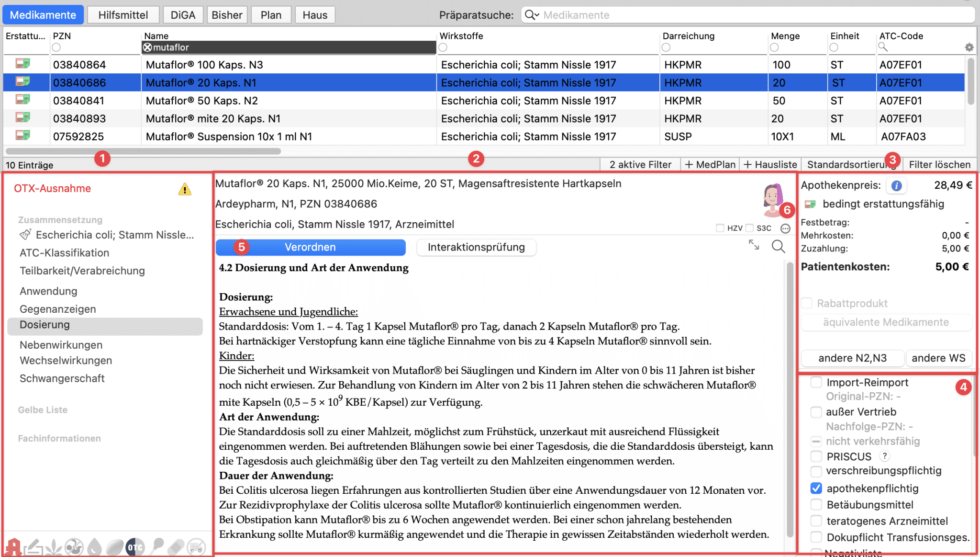The height and width of the screenshot is (557, 980).
Task: Click the cannabis leaf icon at the bottom
Action: 54,547
